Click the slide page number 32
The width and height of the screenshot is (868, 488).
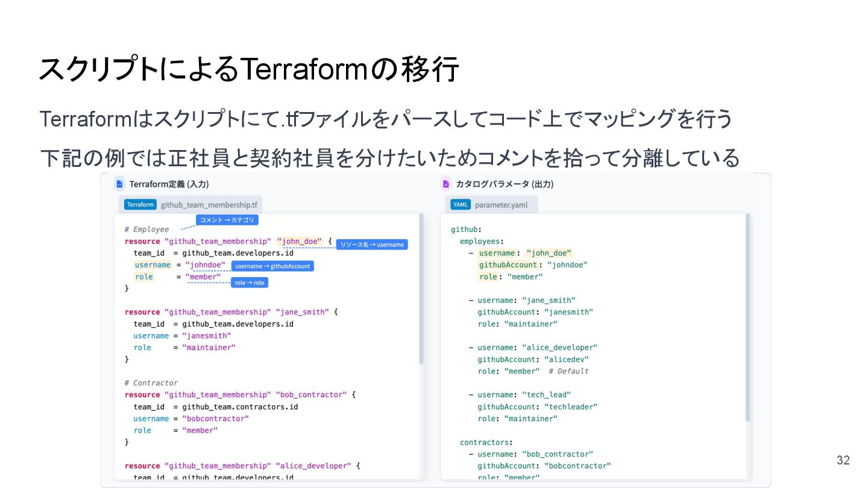843,460
